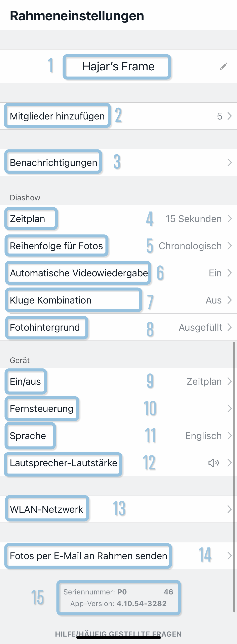The height and width of the screenshot is (644, 237).
Task: Open Fernsteuerung menu item
Action: pyautogui.click(x=118, y=408)
